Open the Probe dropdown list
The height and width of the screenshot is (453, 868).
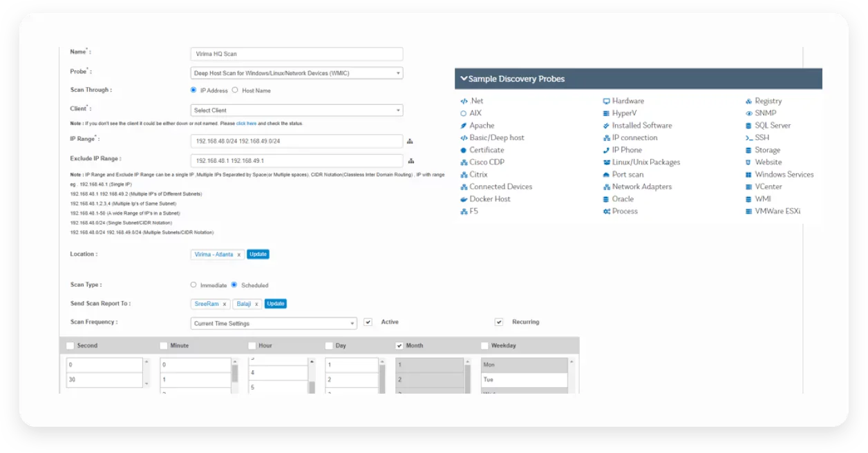[296, 73]
